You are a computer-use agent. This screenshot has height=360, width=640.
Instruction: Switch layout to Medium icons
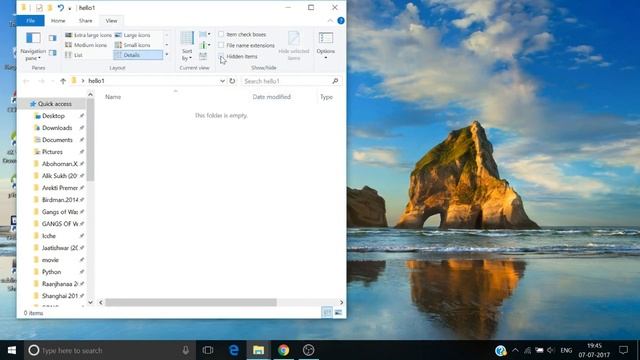86,45
